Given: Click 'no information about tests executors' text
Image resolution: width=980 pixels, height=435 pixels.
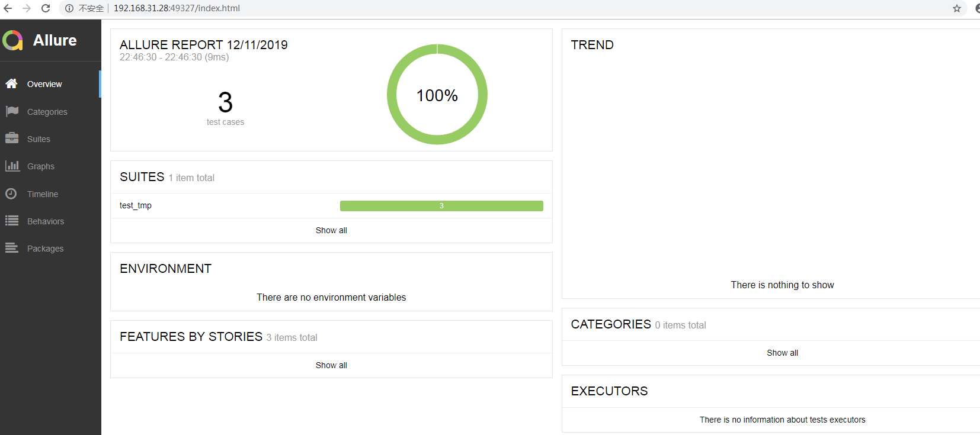Looking at the screenshot, I should click(x=782, y=420).
